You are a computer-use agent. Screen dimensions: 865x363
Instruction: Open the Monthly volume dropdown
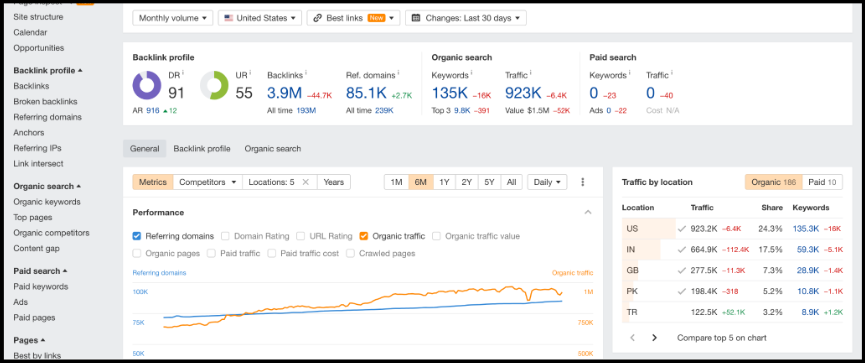click(x=173, y=18)
